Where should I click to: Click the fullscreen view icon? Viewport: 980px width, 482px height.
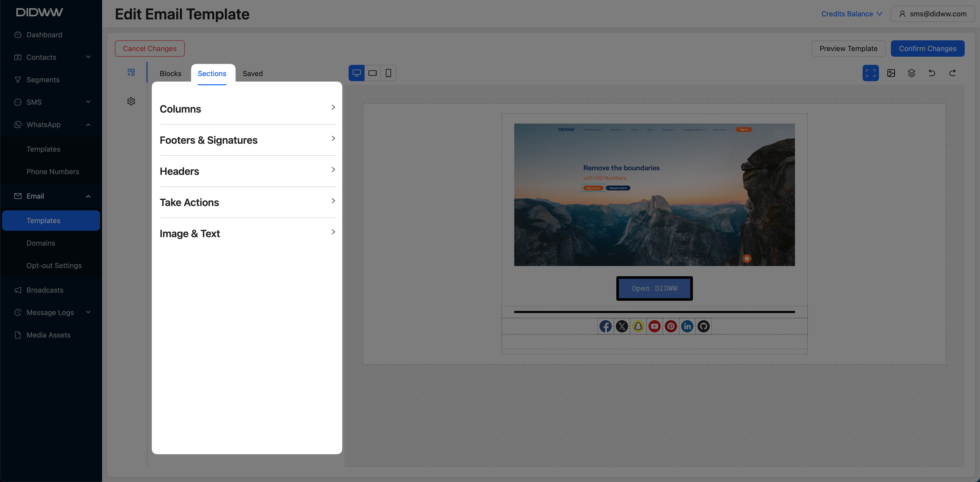point(871,73)
